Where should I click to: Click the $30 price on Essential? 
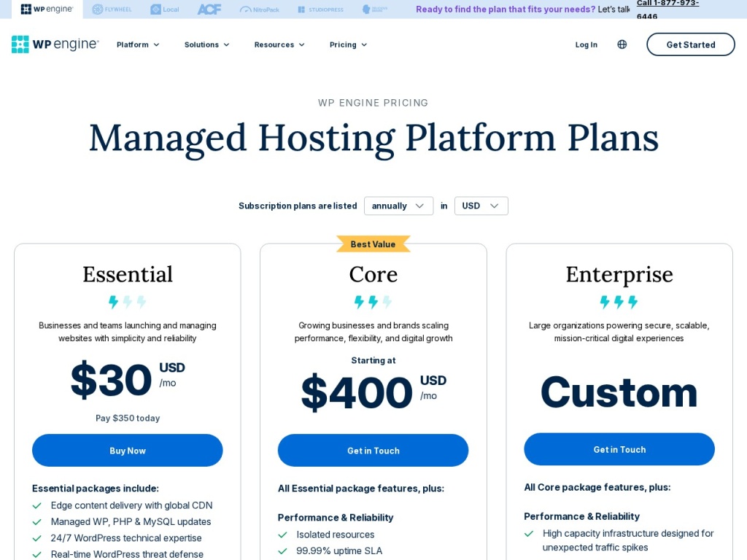click(x=111, y=379)
